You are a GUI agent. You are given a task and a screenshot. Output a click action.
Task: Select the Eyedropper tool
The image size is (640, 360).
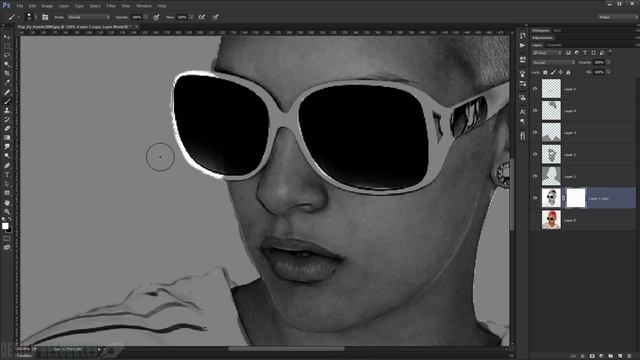7,82
